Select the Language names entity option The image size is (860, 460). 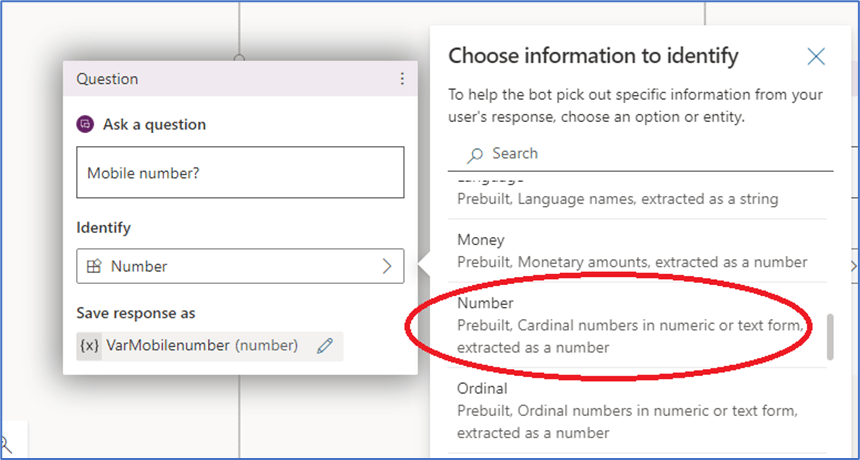tap(630, 196)
